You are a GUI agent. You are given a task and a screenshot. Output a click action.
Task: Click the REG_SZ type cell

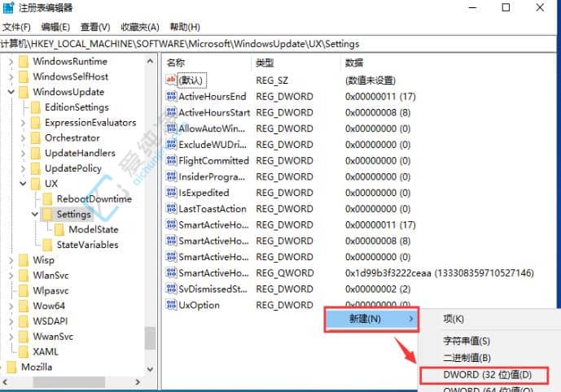pos(272,81)
